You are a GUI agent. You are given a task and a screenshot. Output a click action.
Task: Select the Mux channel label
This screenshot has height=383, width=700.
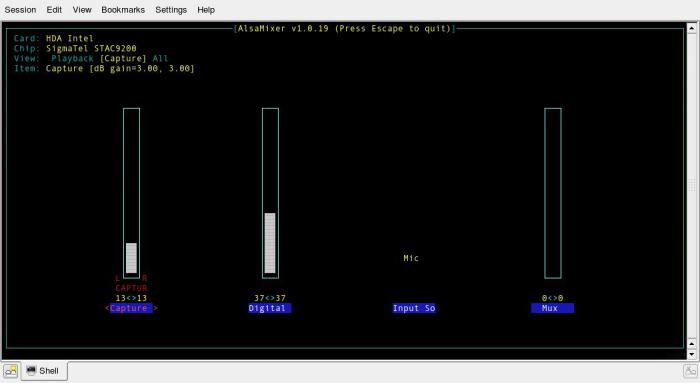pos(552,308)
